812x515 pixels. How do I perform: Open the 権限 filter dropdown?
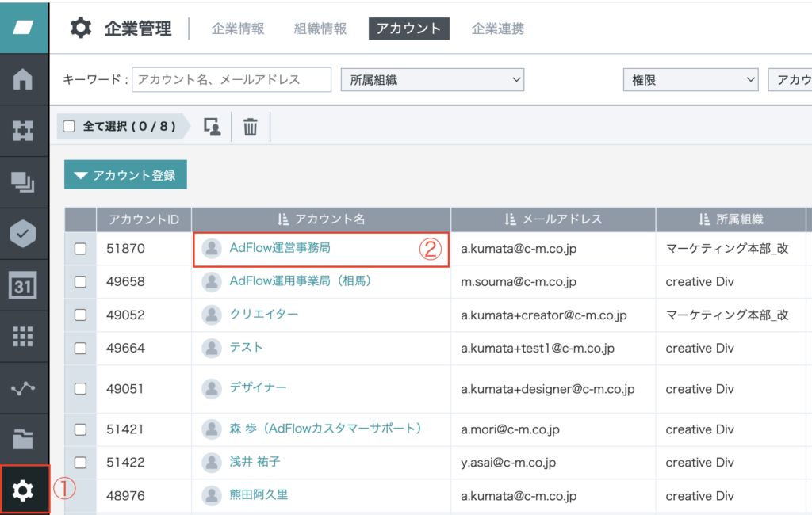[691, 79]
